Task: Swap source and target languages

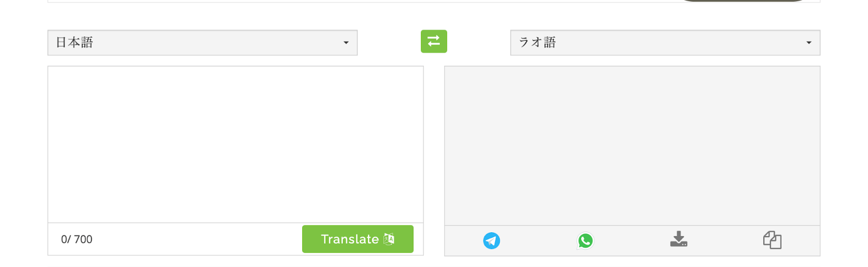Action: [x=433, y=41]
